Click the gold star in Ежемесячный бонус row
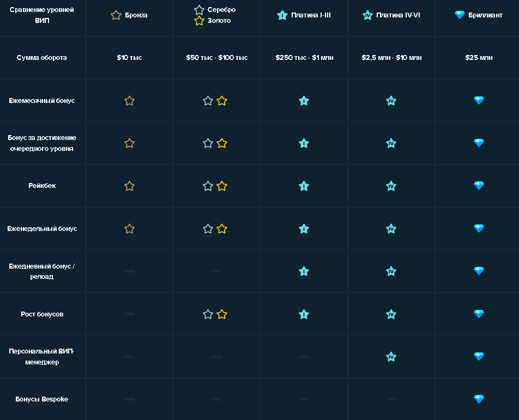 [222, 101]
